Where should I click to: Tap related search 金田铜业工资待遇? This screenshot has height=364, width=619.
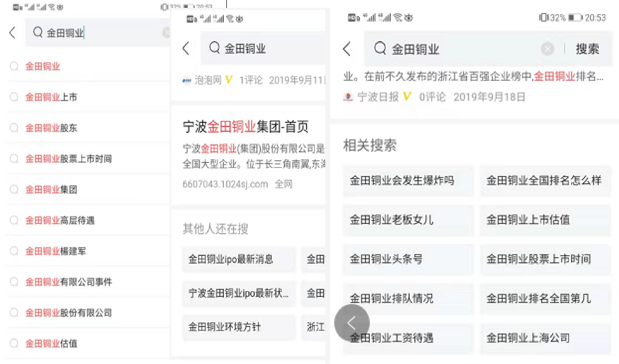408,338
